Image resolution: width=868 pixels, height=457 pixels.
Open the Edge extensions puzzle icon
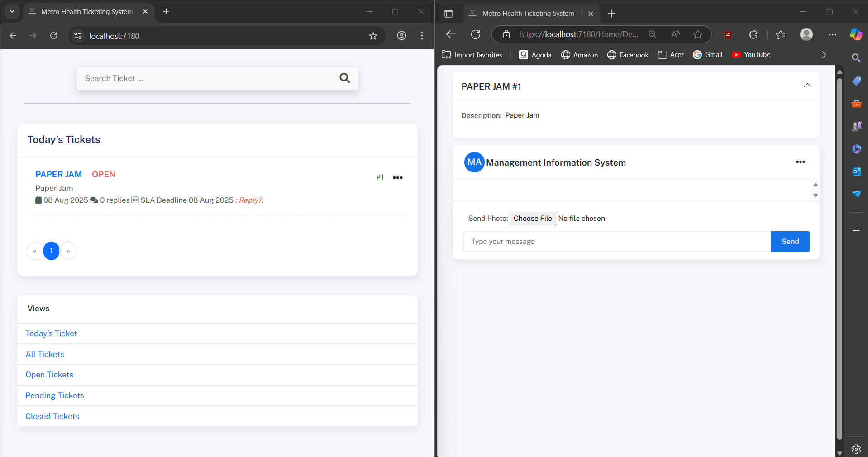753,34
